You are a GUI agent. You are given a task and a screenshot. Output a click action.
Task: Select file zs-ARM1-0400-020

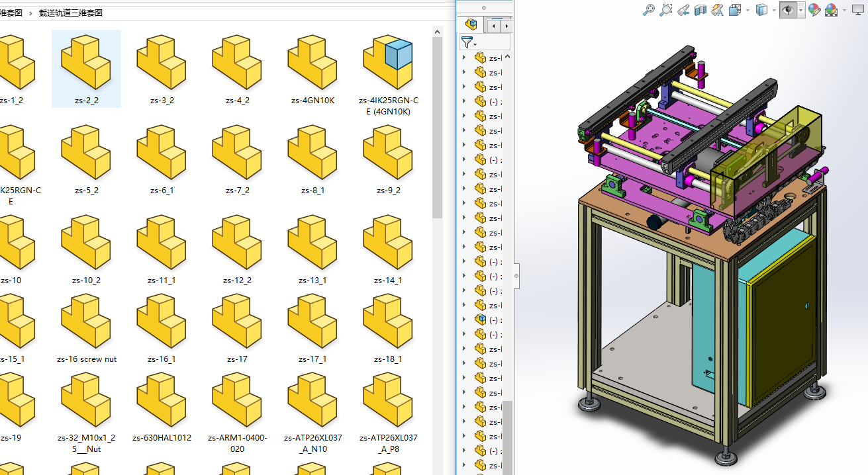[x=238, y=413]
